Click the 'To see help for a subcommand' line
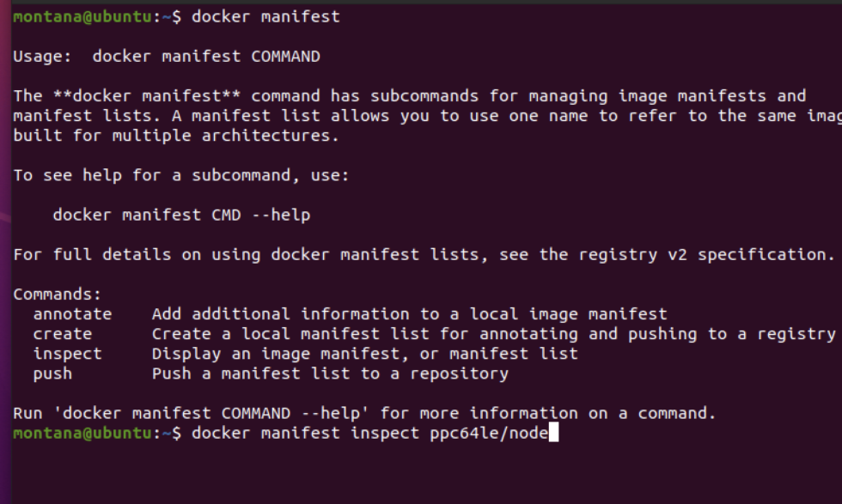 click(x=181, y=175)
